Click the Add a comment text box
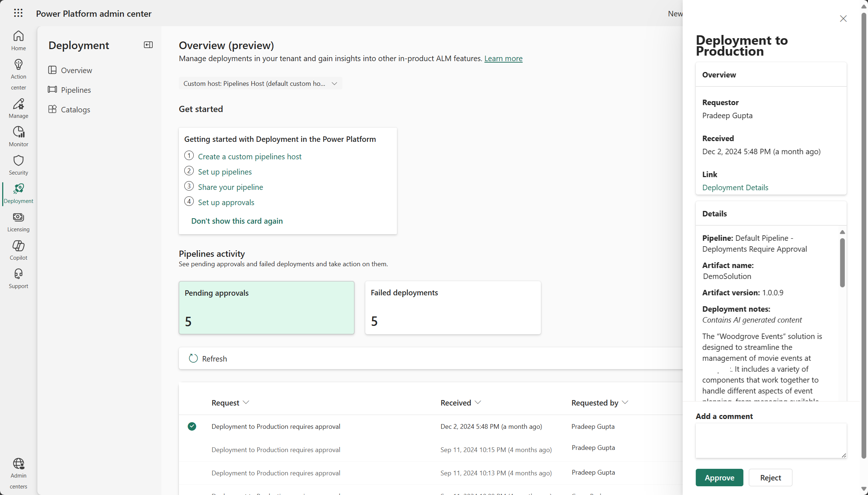This screenshot has height=495, width=868. coord(771,440)
